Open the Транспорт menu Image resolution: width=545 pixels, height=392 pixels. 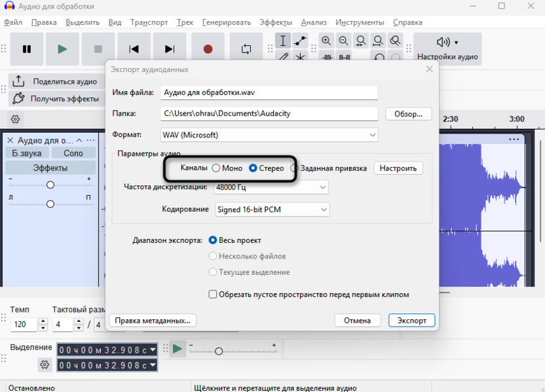pyautogui.click(x=149, y=22)
